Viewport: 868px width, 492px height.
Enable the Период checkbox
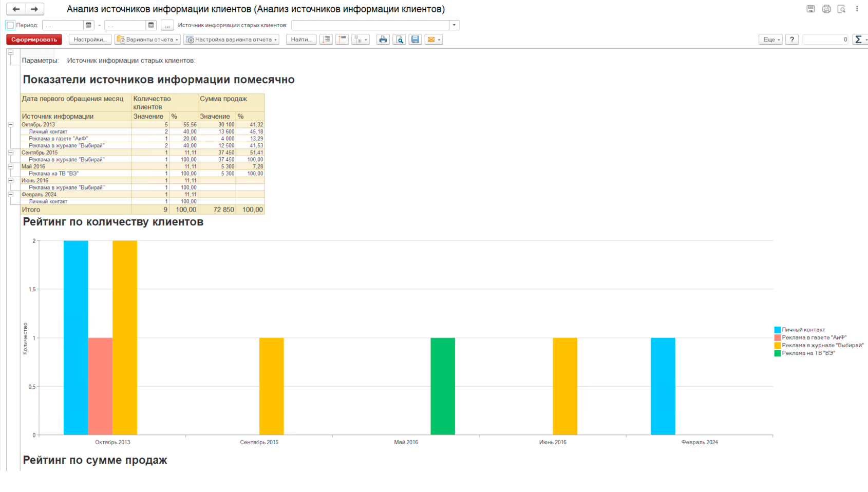click(10, 25)
